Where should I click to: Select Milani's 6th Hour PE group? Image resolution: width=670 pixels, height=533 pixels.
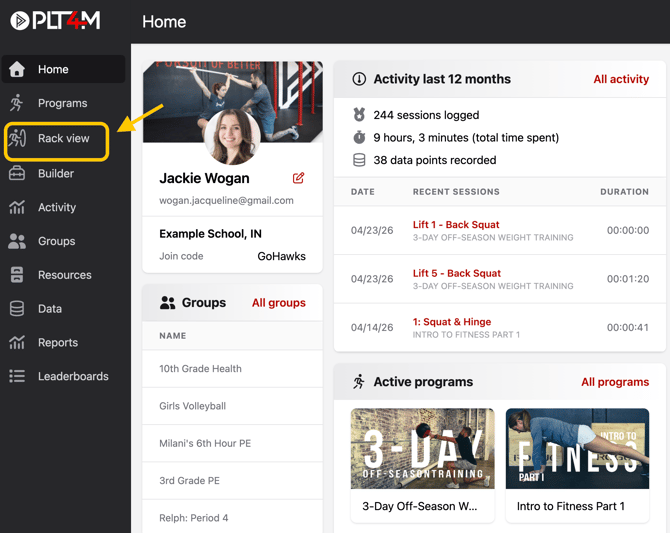coord(232,443)
